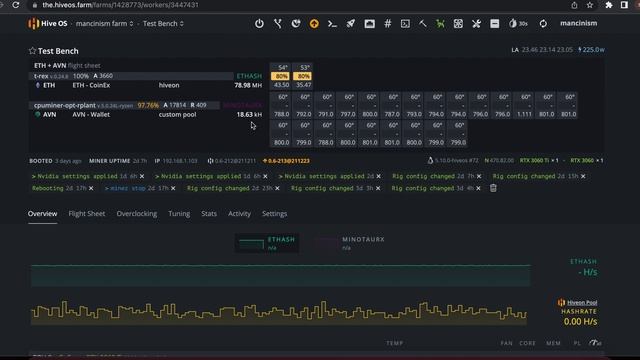Click the white minus box icon
Image resolution: width=640 pixels, height=360 pixels.
point(495,24)
